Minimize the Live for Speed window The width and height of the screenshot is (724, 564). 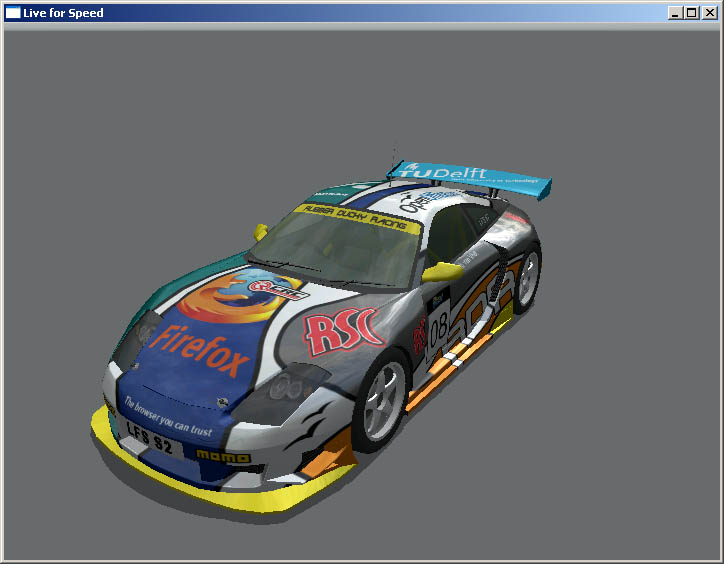coord(675,13)
